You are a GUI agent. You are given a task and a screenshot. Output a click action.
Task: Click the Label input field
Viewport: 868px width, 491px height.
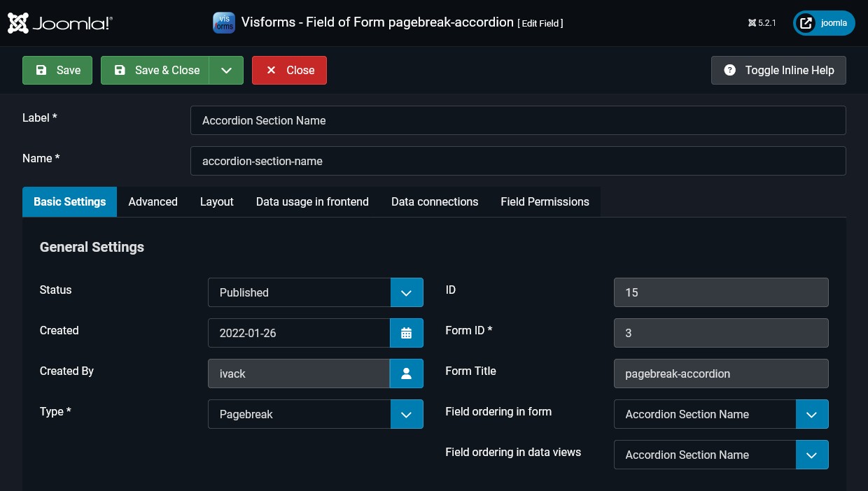click(518, 120)
